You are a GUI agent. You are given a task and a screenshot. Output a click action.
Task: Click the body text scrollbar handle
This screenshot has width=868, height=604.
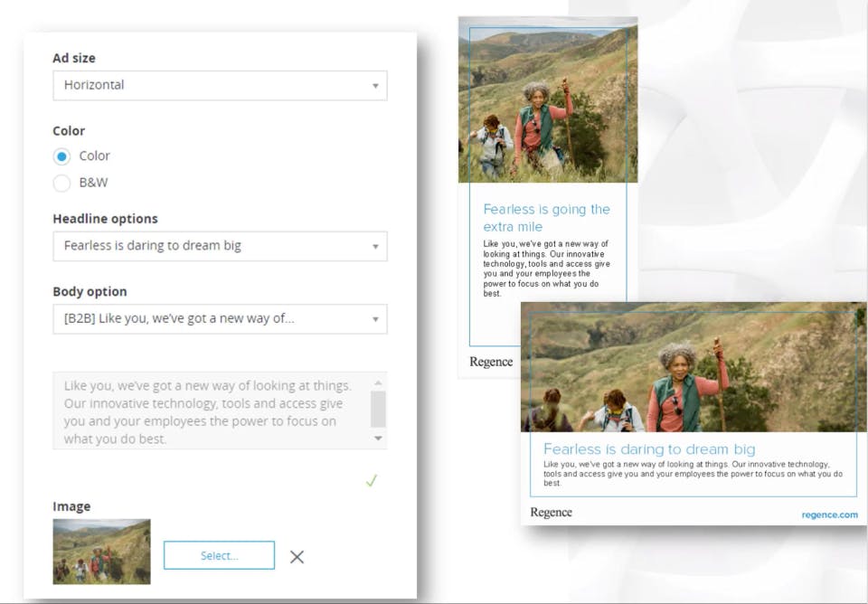pos(378,409)
